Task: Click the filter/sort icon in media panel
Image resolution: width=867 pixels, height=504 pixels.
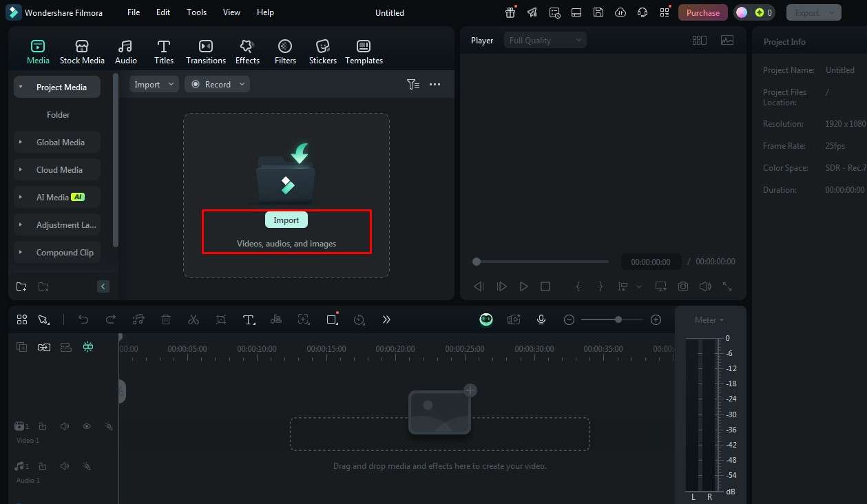Action: (x=413, y=84)
